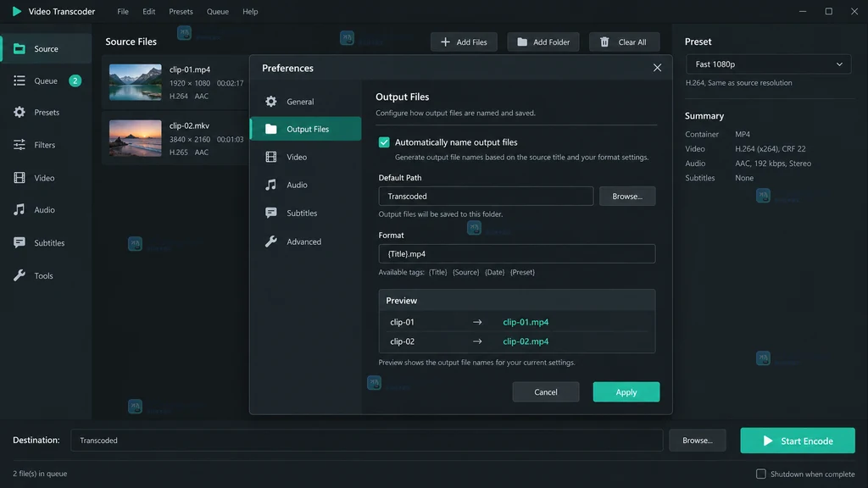Click the play icon on Start Encode

[768, 441]
